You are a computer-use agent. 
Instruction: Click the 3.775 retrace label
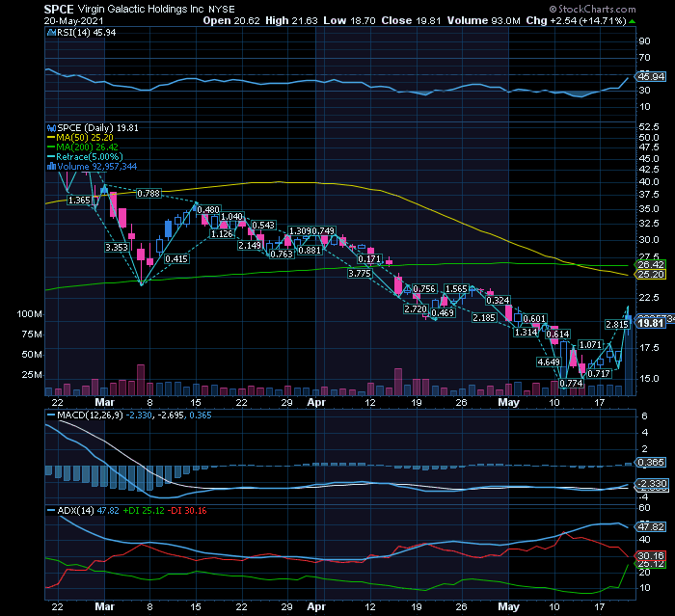pyautogui.click(x=360, y=274)
